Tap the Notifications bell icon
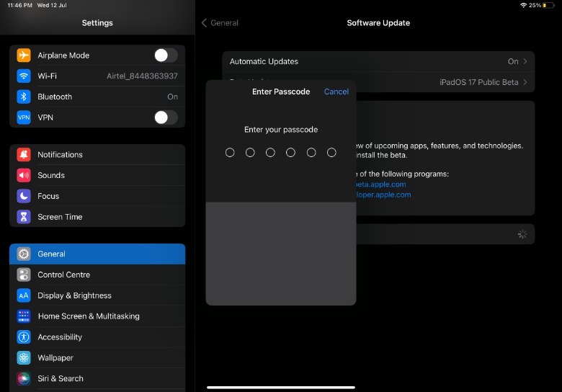Screen dimensions: 562x392 pos(24,154)
